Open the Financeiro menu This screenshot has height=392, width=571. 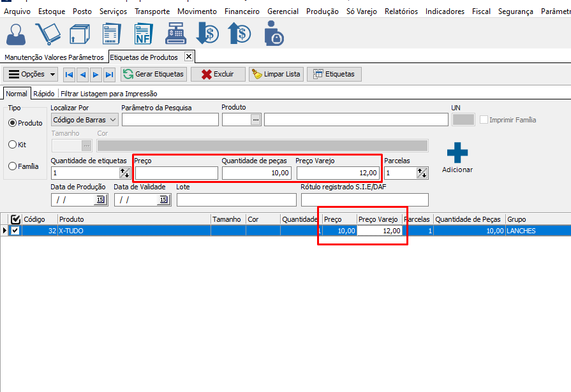[242, 11]
